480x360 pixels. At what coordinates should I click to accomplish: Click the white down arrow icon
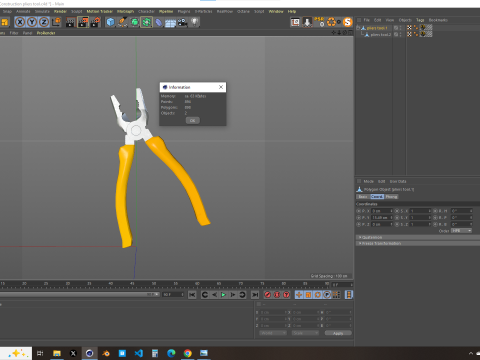[307, 22]
